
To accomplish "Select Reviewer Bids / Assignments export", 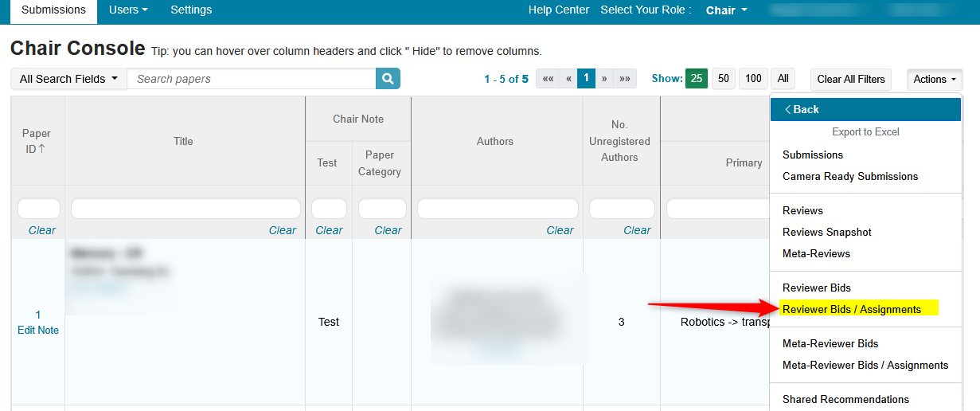I will [x=851, y=309].
